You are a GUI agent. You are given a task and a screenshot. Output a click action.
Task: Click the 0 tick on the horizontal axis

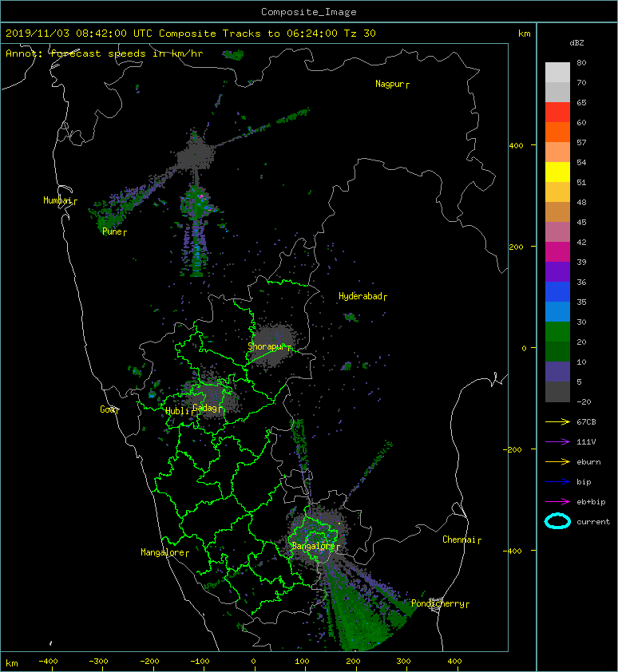click(254, 662)
